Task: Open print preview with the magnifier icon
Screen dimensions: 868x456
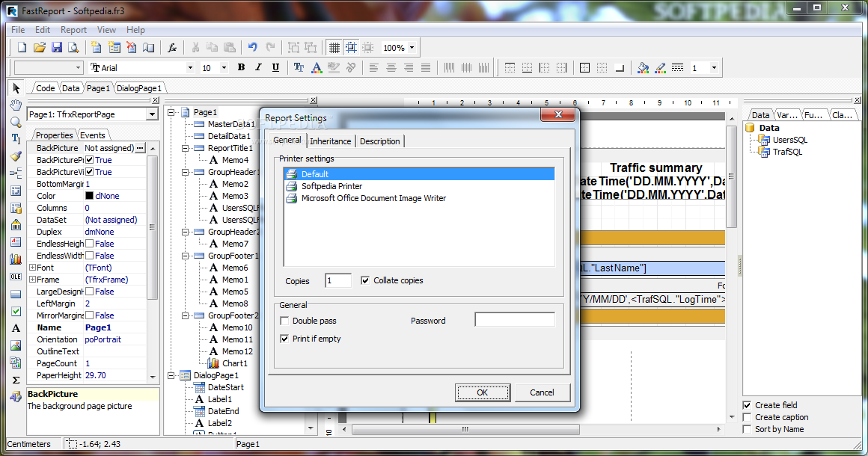Action: coord(73,48)
